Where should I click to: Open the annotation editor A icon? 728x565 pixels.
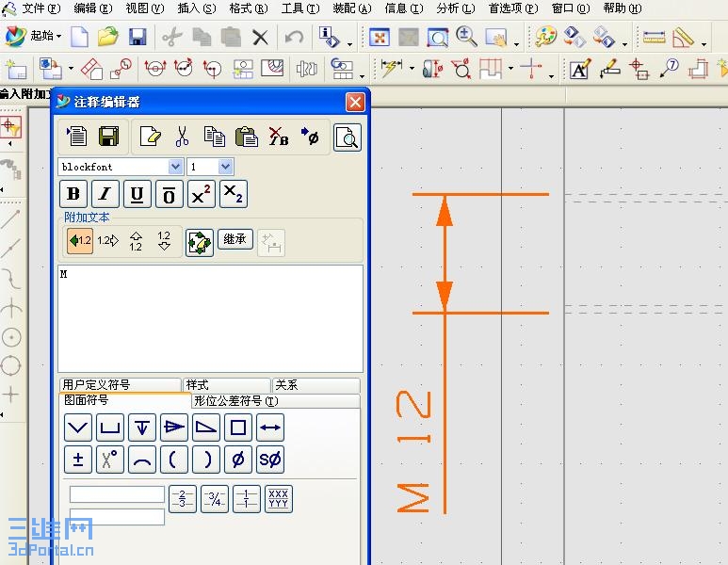(x=580, y=69)
